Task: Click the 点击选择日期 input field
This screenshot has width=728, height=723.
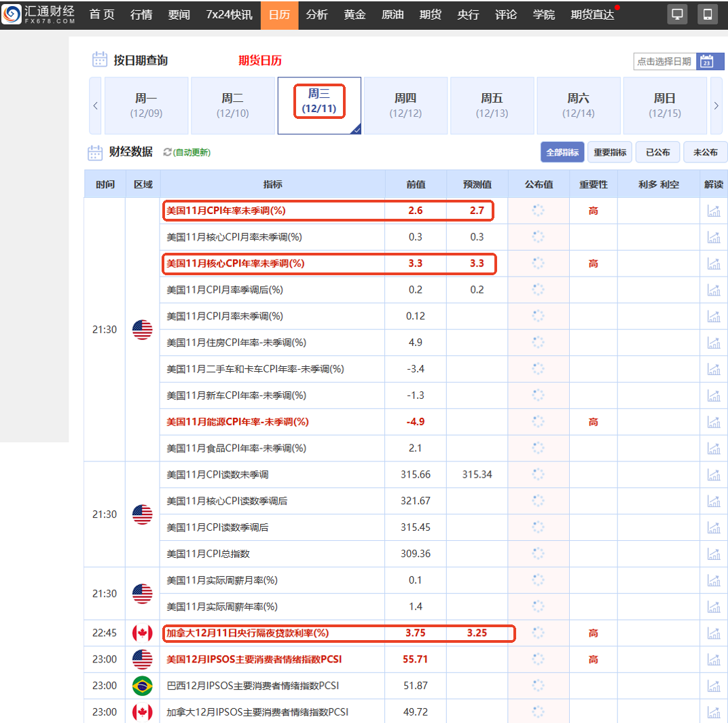Action: [x=664, y=61]
